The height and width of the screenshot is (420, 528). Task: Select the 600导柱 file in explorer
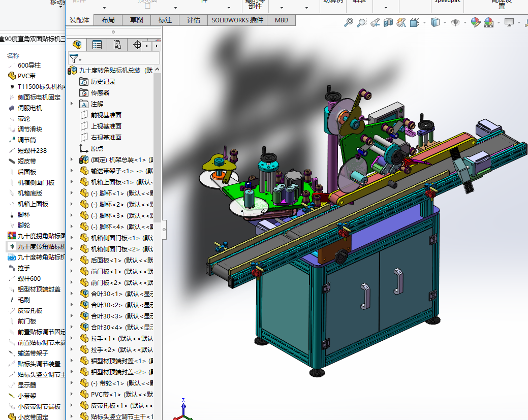(29, 66)
